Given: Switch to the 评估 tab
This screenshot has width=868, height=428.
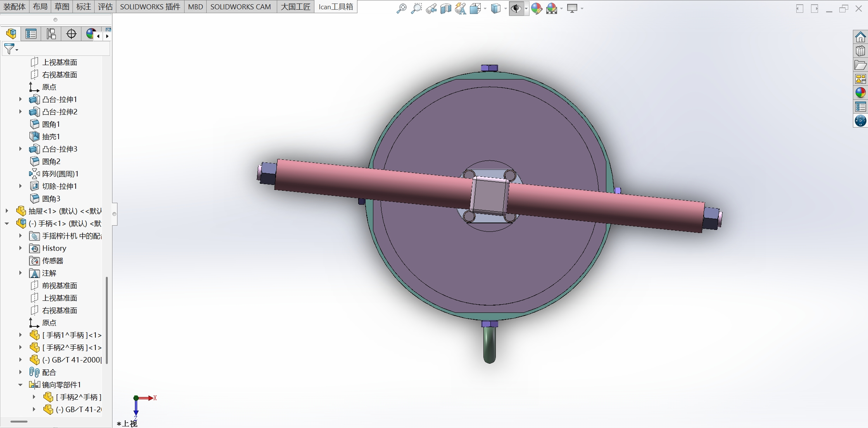Looking at the screenshot, I should (105, 7).
